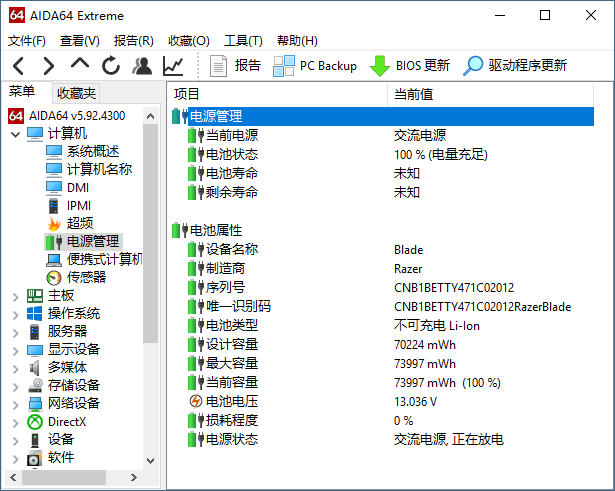Click the user silhouette toolbar icon

(x=142, y=66)
